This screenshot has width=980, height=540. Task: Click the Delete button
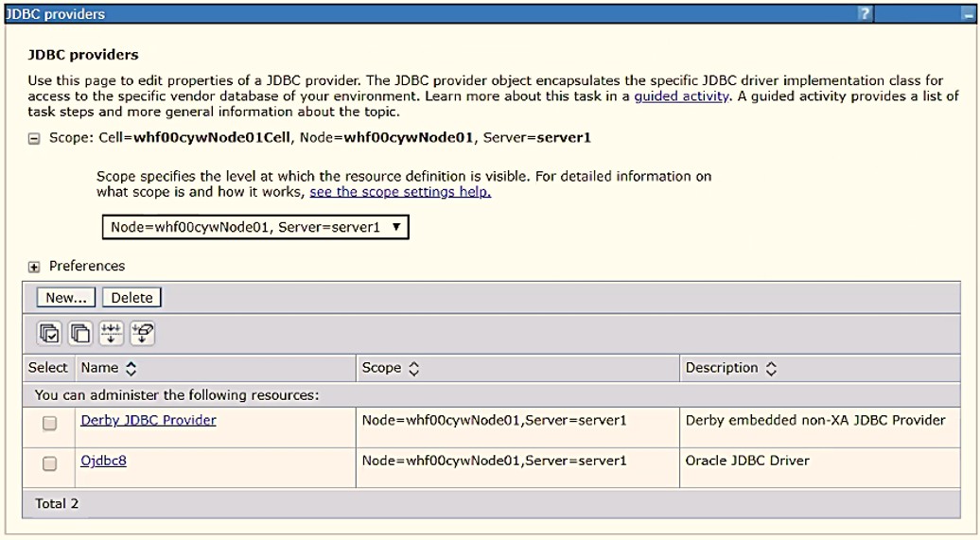(131, 298)
